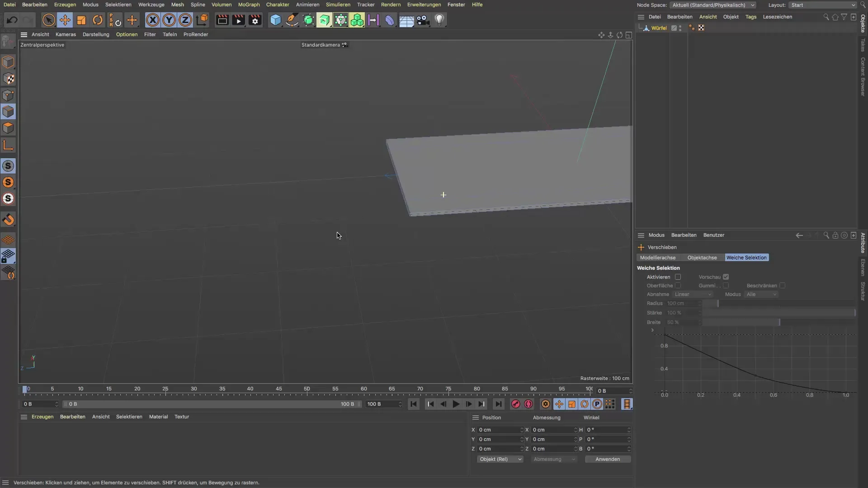Open the spline pen tool
Viewport: 868px width, 488px height.
click(292, 20)
